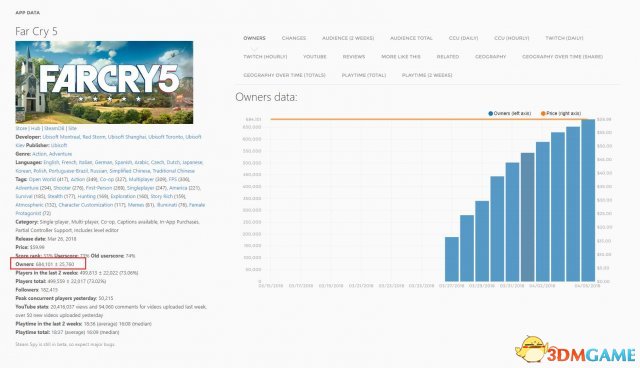
Task: Toggle the Owners (left axis) legend dot
Action: click(x=491, y=113)
